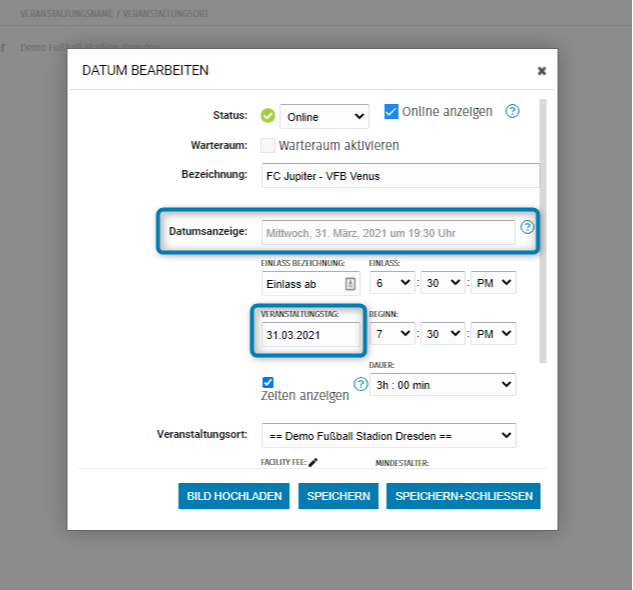
Task: Click the Speichern+Schliessen button
Action: point(463,496)
